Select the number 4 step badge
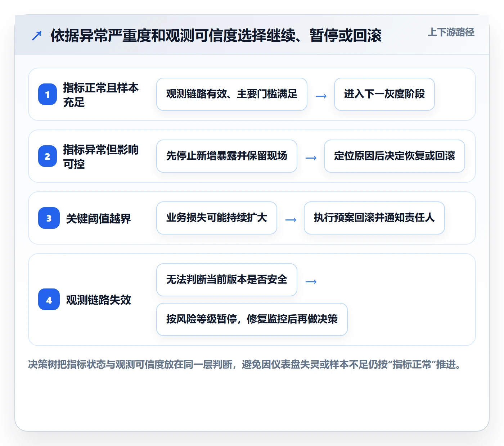This screenshot has width=504, height=446. [49, 299]
